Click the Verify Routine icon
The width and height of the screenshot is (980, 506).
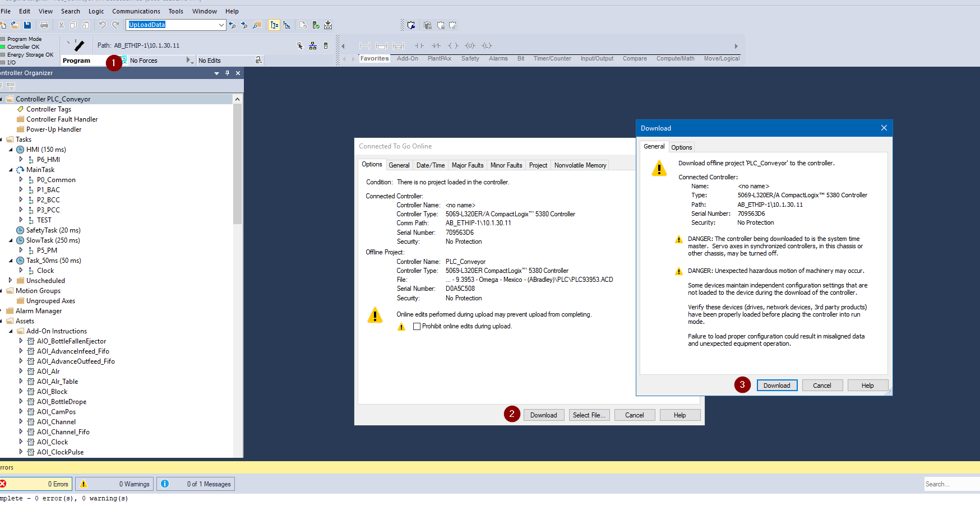tap(303, 25)
